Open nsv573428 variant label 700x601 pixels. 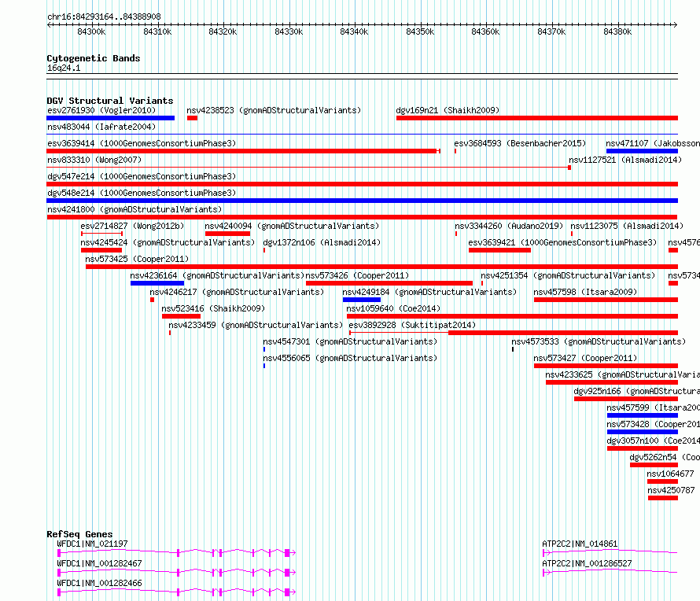(653, 424)
